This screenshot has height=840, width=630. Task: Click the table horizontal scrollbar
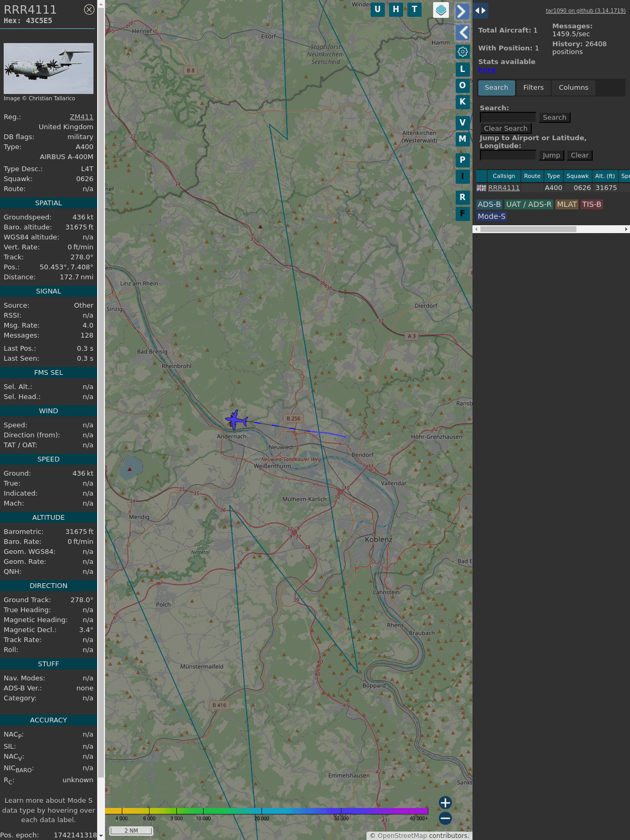(528, 229)
